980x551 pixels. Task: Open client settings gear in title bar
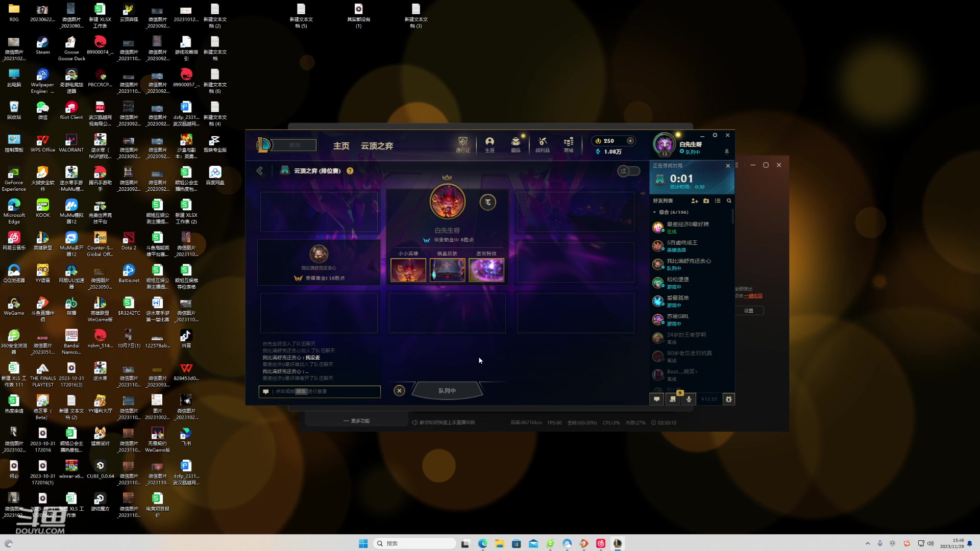tap(715, 135)
